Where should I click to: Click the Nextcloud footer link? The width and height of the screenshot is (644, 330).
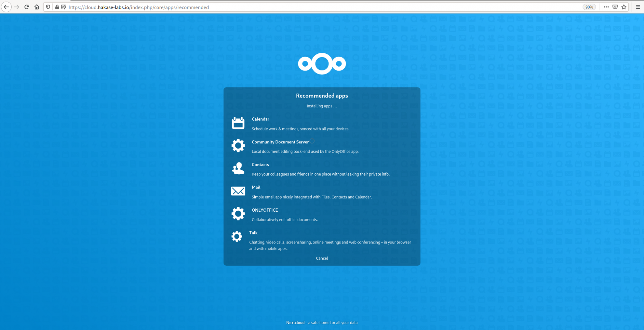coord(295,323)
